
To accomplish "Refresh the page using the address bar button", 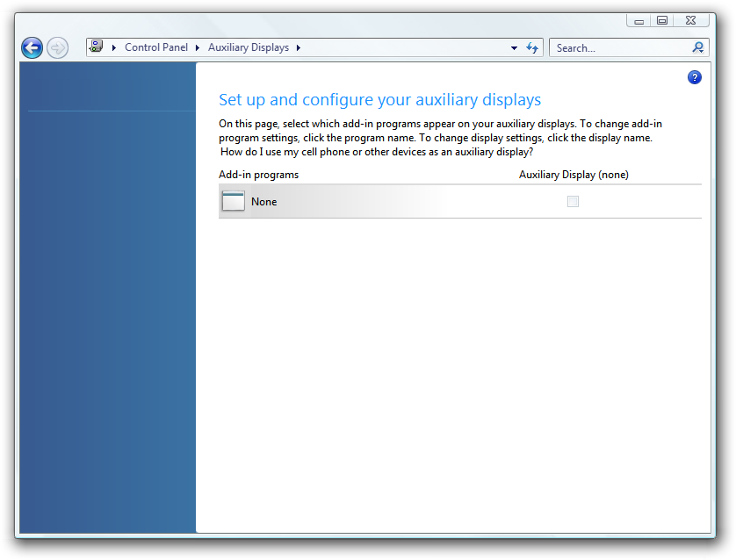I will pos(532,48).
